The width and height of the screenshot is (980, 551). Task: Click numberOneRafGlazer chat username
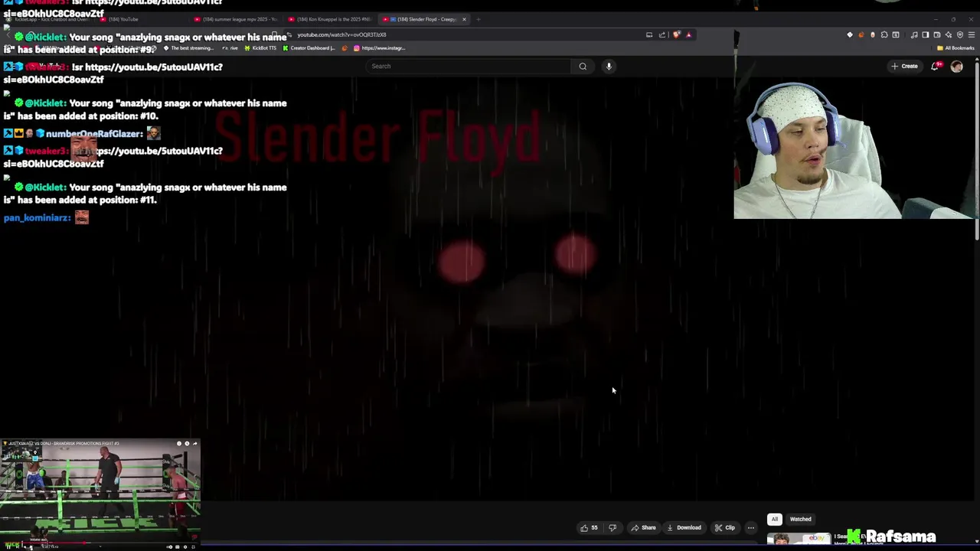point(94,134)
